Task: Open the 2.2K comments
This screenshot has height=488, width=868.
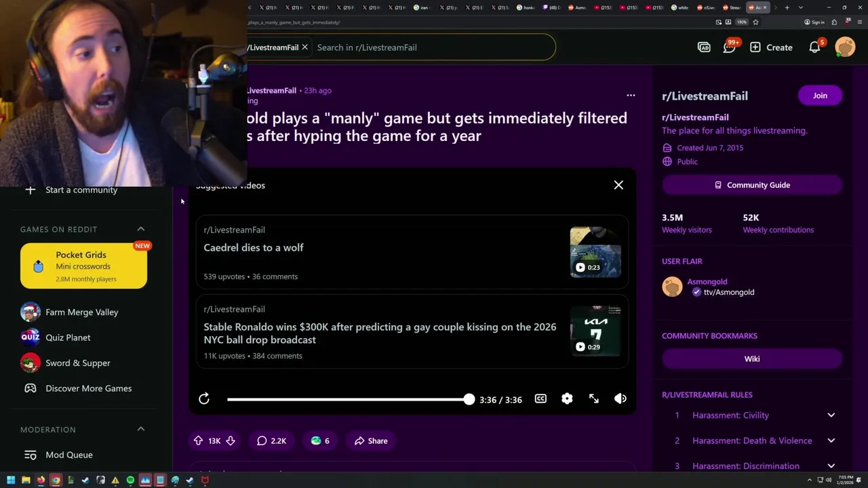Action: pyautogui.click(x=271, y=441)
